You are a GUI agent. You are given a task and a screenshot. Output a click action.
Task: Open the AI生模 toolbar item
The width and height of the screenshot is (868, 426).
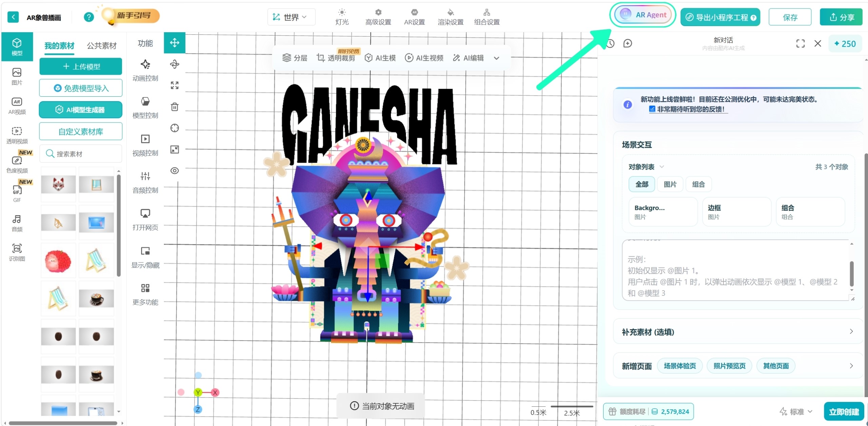coord(380,58)
